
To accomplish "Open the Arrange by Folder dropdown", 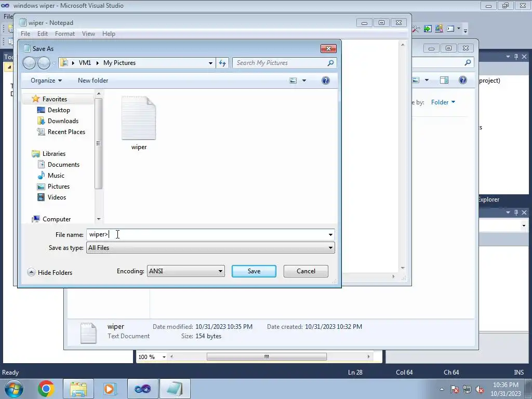I will 443,102.
